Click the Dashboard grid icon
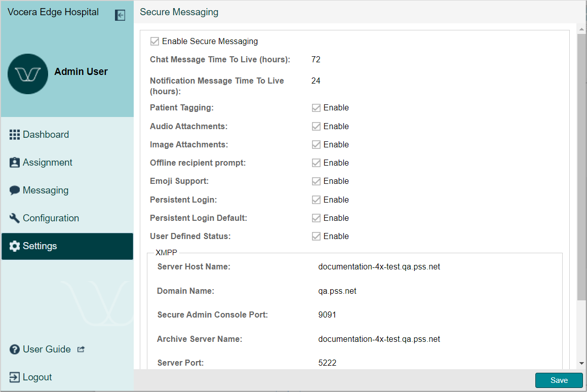 pos(15,135)
